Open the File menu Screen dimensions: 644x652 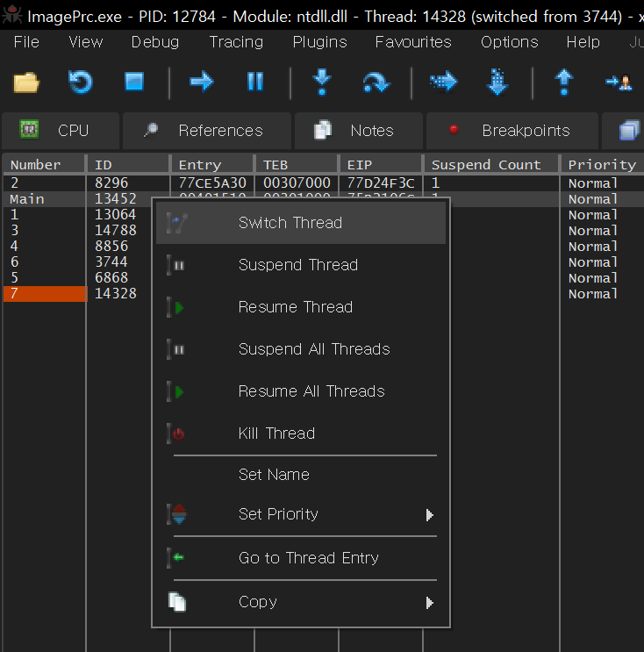(x=26, y=42)
